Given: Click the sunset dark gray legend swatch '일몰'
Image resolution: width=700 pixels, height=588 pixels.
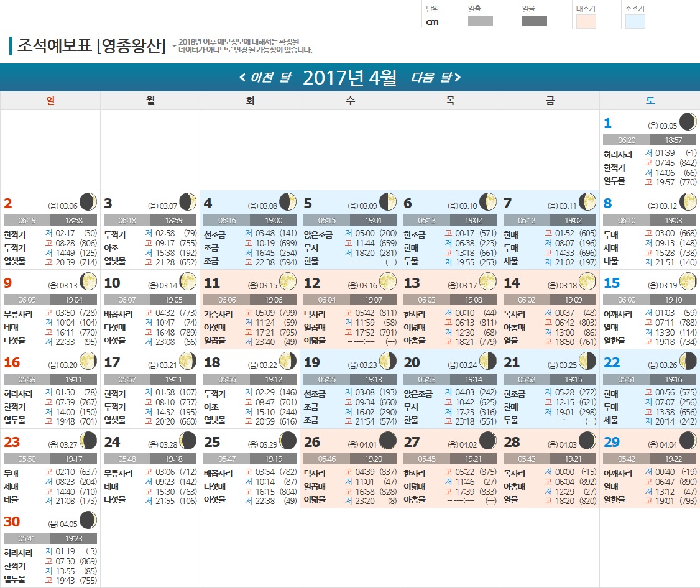Looking at the screenshot, I should (535, 21).
